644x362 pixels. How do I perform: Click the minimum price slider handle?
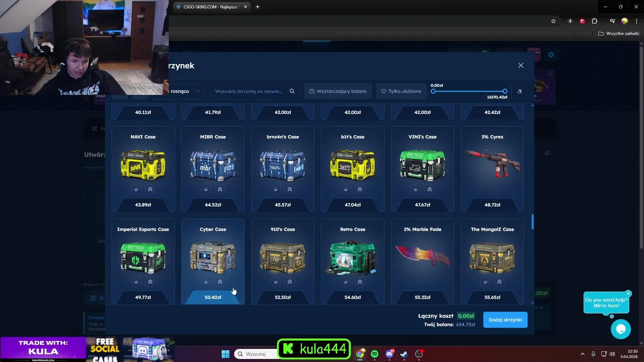tap(433, 92)
